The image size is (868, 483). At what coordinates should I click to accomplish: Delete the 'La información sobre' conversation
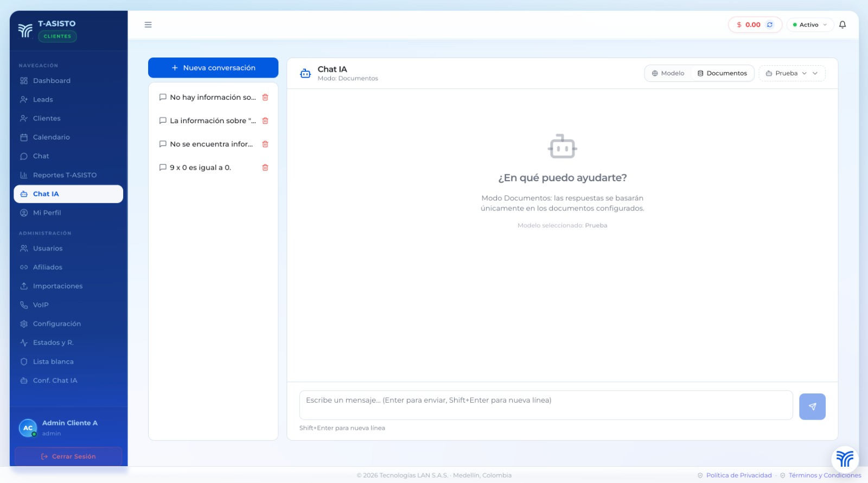coord(265,121)
